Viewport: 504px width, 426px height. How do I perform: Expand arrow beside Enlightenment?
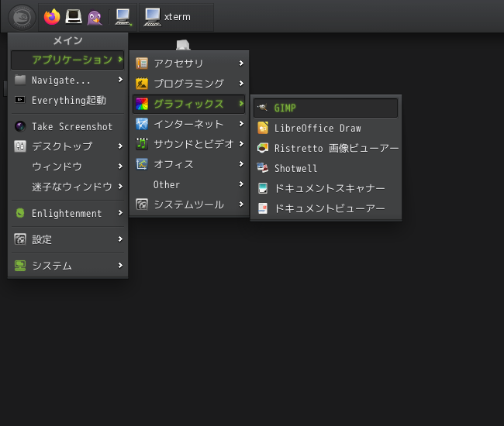coord(120,212)
